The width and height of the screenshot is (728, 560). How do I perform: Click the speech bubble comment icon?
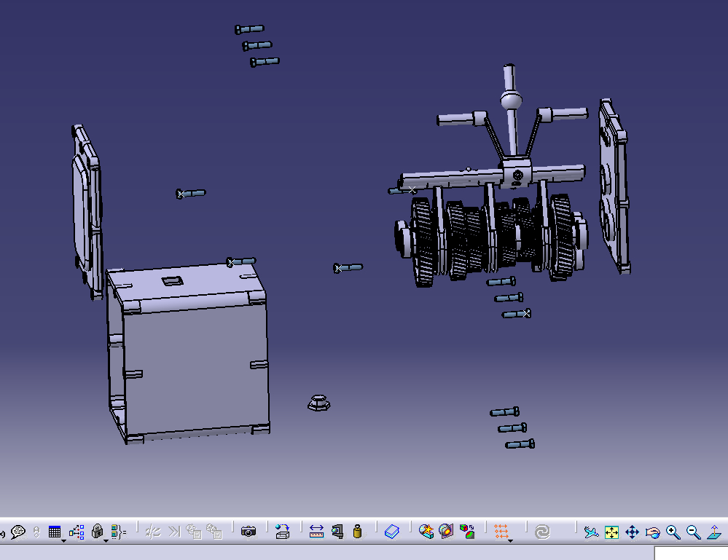point(18,531)
